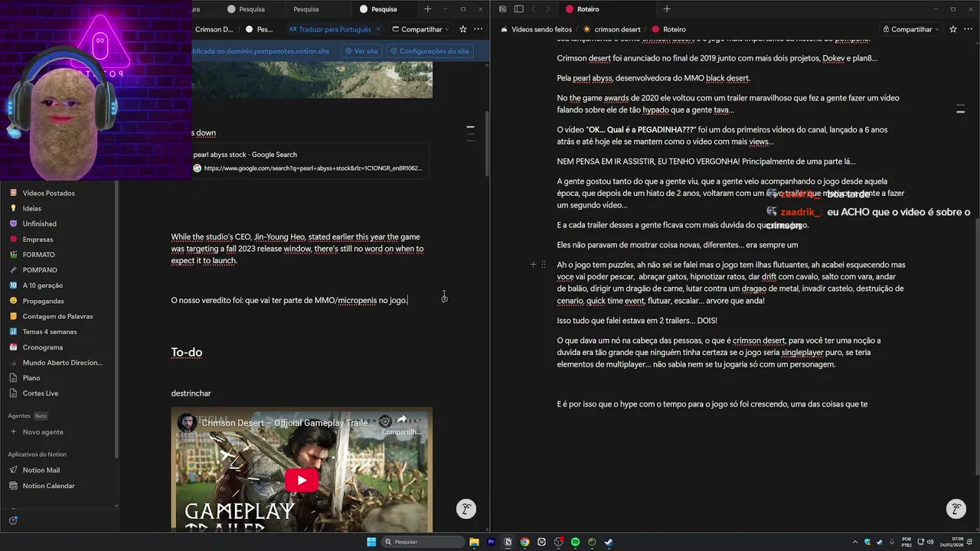Close the Traduzir para Português banner
Image resolution: width=980 pixels, height=551 pixels.
tap(378, 29)
